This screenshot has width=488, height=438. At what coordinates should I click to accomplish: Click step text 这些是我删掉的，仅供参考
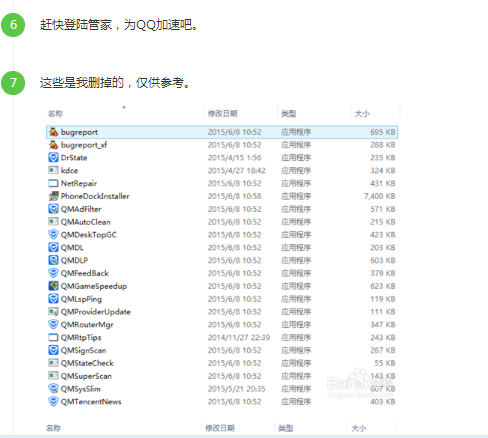pyautogui.click(x=115, y=83)
